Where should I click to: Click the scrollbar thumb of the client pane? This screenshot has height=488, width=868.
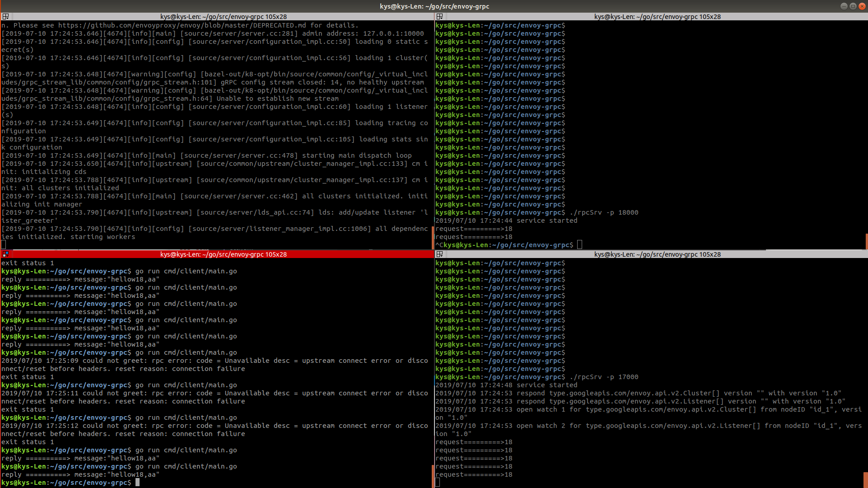tap(433, 476)
